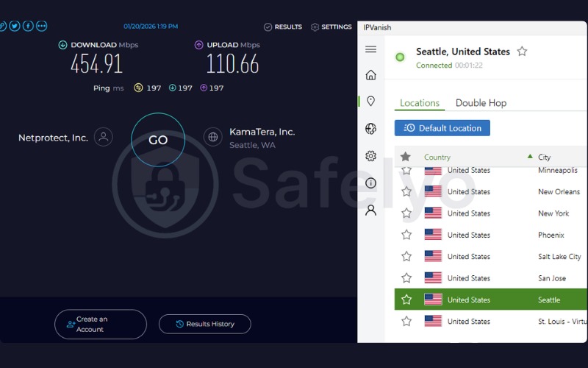Click the DOWNLOAD arrow icon
The width and height of the screenshot is (588, 368).
click(x=62, y=45)
